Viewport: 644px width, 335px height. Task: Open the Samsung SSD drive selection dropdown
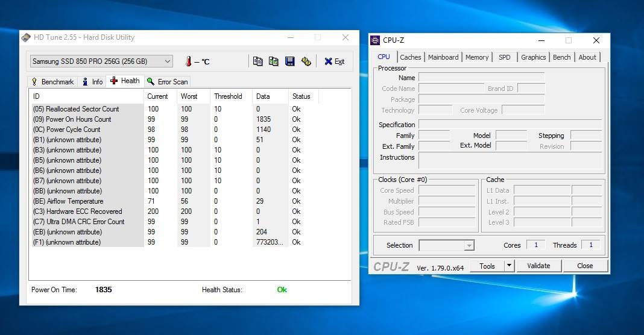[x=101, y=61]
